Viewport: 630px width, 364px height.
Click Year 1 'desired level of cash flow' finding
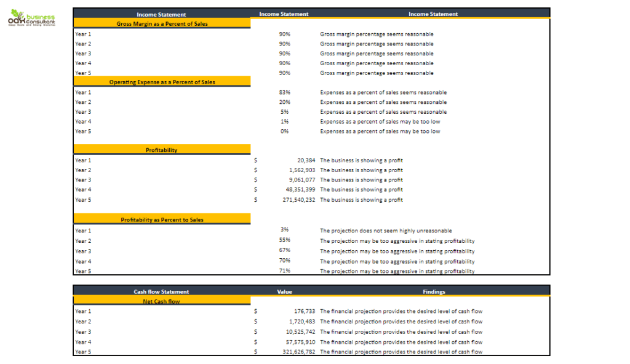[401, 311]
